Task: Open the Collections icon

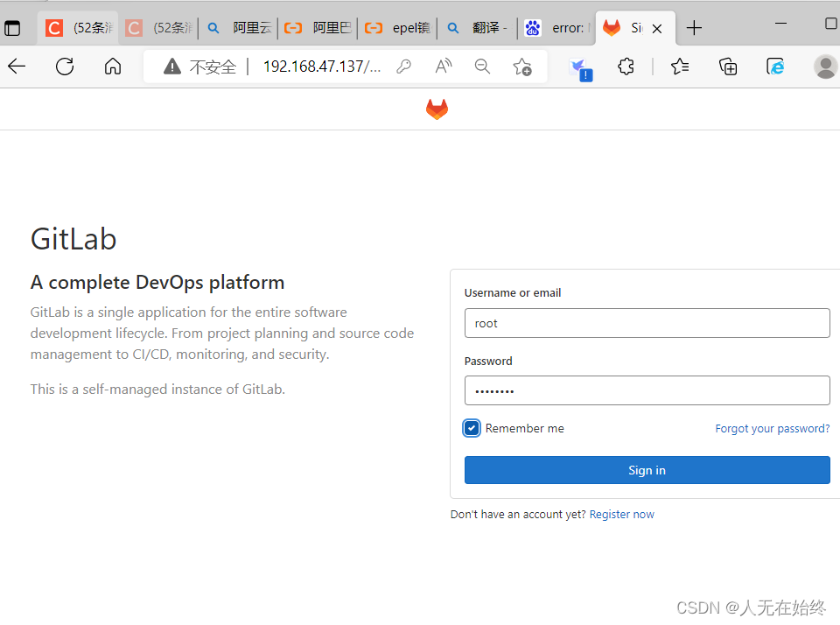Action: 727,67
